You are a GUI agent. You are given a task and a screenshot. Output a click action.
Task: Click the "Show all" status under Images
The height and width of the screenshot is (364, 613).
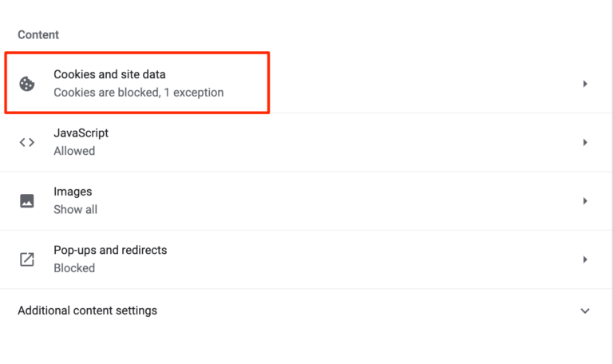coord(75,209)
